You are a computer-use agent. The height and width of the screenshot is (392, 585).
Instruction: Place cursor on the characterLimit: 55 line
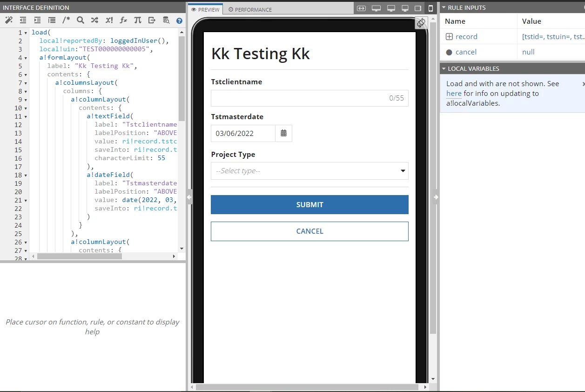(x=129, y=158)
